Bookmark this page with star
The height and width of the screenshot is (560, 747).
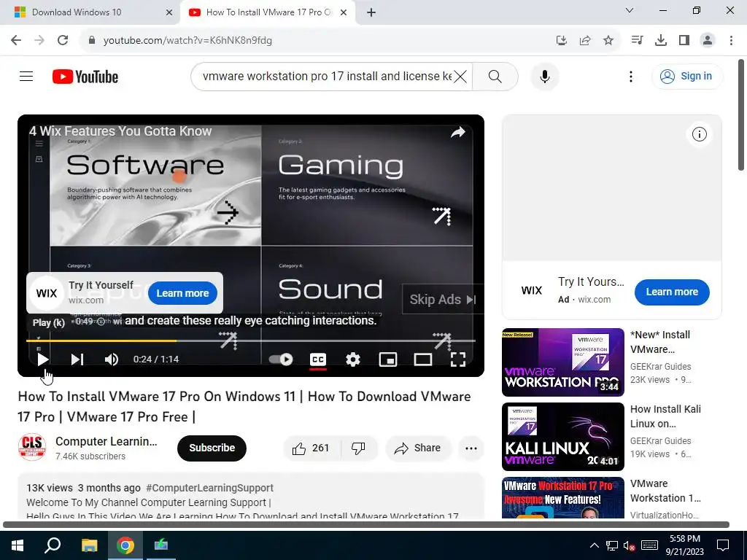(608, 41)
